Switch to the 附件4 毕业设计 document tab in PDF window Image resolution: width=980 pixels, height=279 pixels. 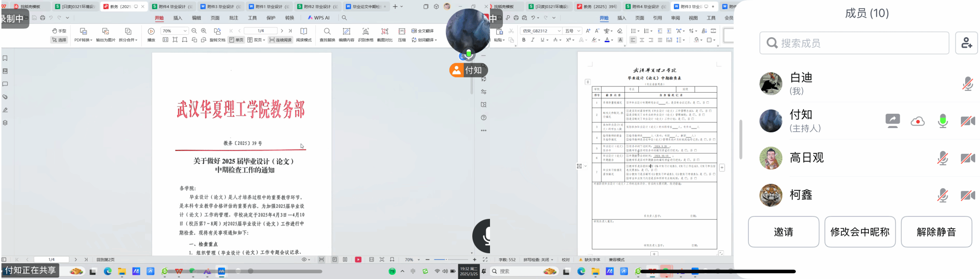[172, 7]
